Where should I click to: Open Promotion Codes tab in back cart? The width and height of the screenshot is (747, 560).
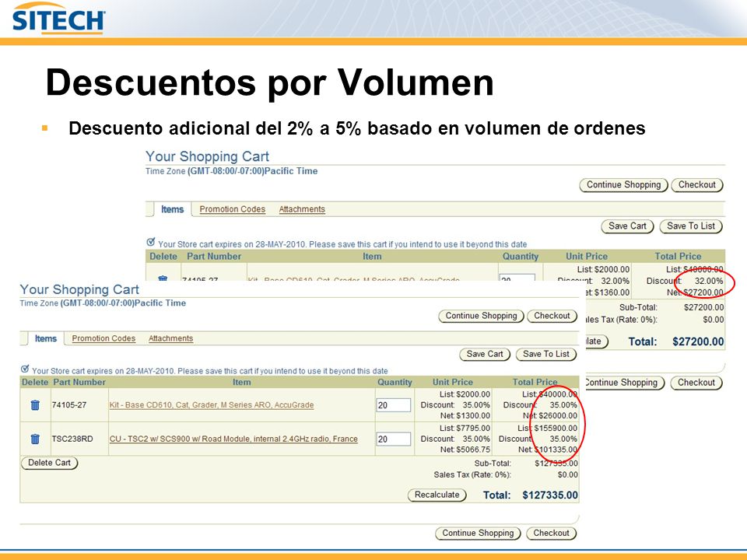coord(233,209)
